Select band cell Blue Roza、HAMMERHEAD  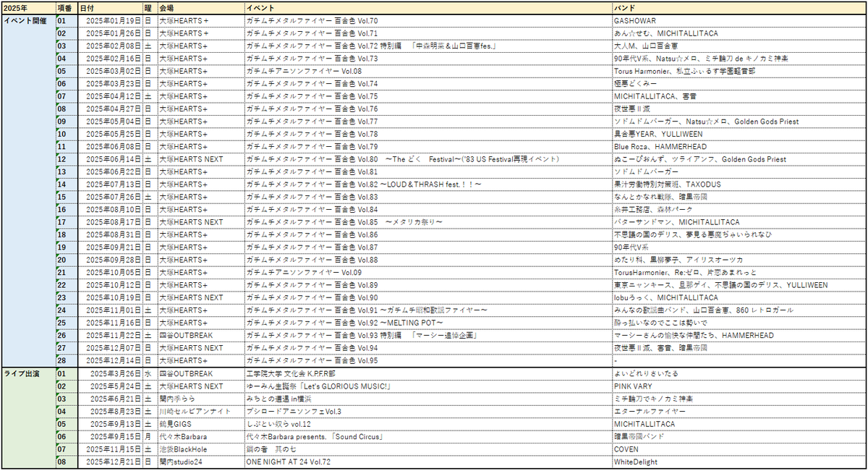coord(739,146)
